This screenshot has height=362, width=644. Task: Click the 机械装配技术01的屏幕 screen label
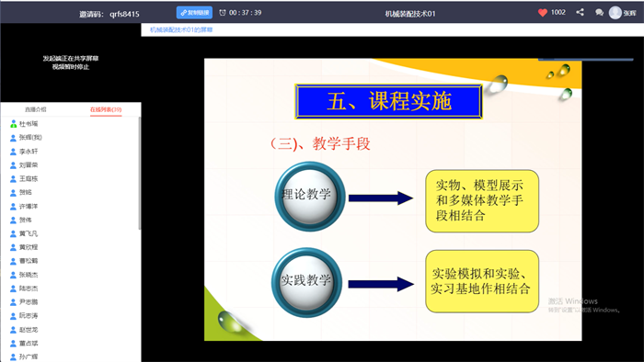[x=181, y=29]
